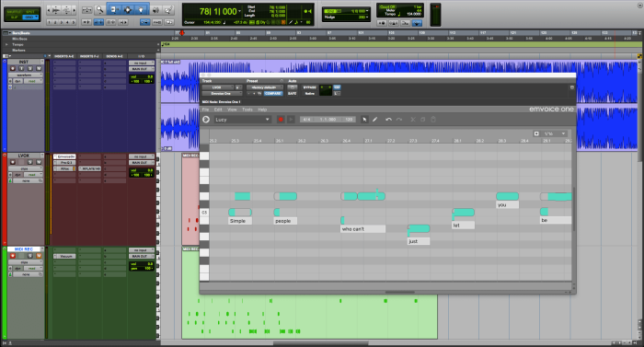Open the clips view selector on LVOX track
This screenshot has width=644, height=347.
[26, 169]
